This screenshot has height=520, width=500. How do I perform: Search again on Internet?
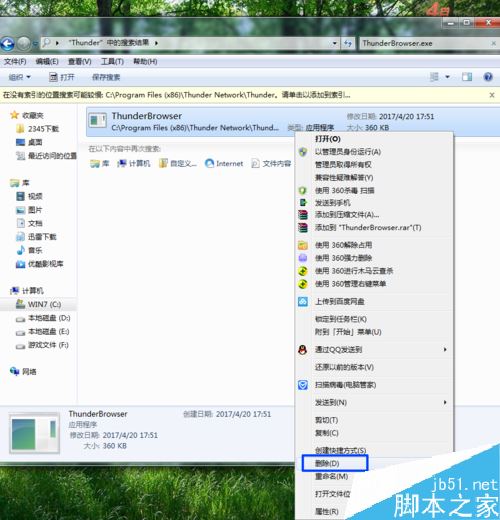point(224,163)
